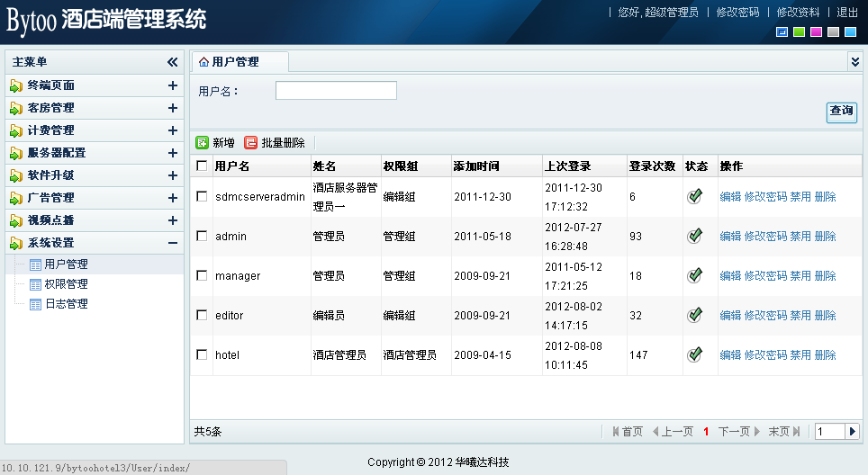
Task: Choose the pink theme color swatch
Action: [x=816, y=32]
